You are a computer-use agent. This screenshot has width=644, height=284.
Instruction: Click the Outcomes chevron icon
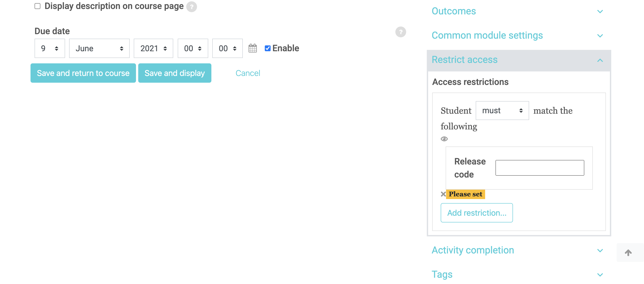pyautogui.click(x=600, y=11)
